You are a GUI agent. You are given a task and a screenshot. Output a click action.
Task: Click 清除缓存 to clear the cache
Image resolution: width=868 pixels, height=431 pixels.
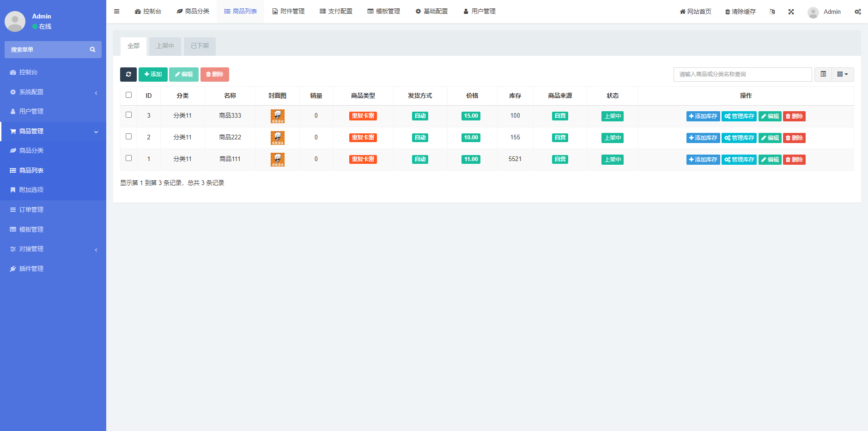[740, 11]
